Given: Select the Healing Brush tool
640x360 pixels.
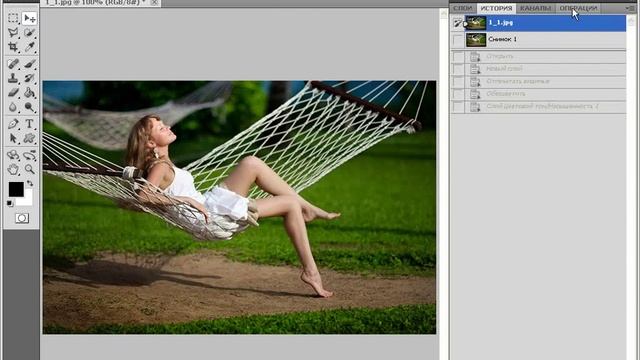Looking at the screenshot, I should (x=13, y=64).
